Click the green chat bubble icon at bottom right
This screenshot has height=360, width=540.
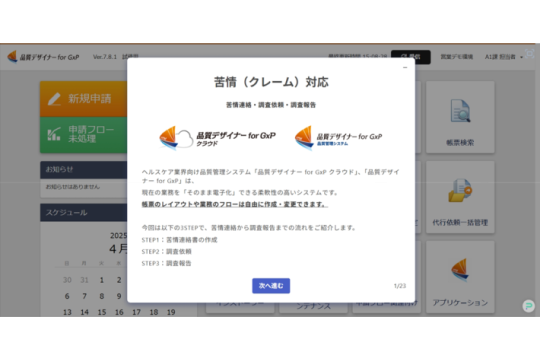[528, 306]
